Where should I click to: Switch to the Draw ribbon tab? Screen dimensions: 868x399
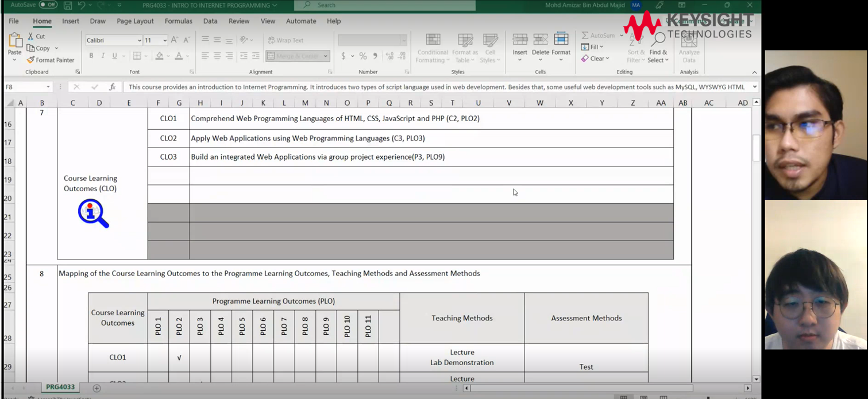[x=98, y=21]
